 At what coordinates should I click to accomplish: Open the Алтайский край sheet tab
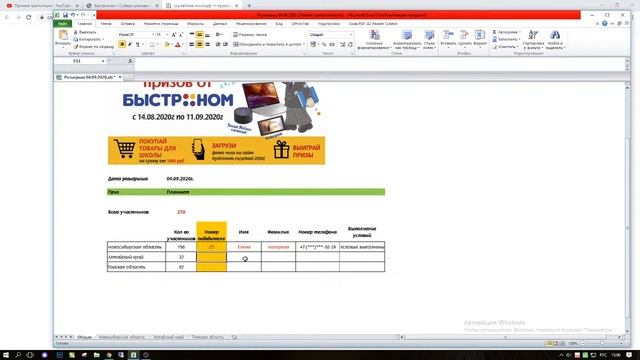coord(168,337)
